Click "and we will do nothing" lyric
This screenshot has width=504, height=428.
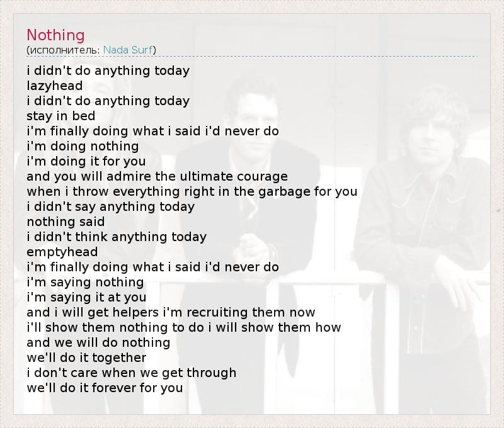(x=98, y=342)
